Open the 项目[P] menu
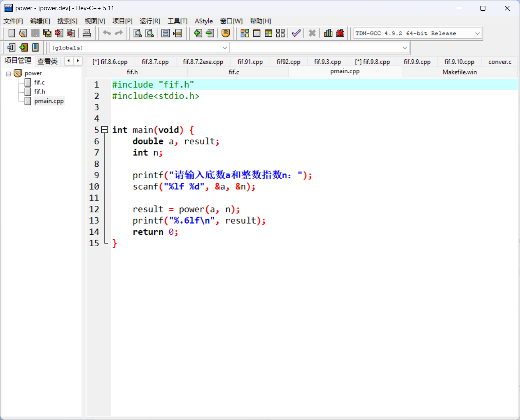 tap(122, 21)
